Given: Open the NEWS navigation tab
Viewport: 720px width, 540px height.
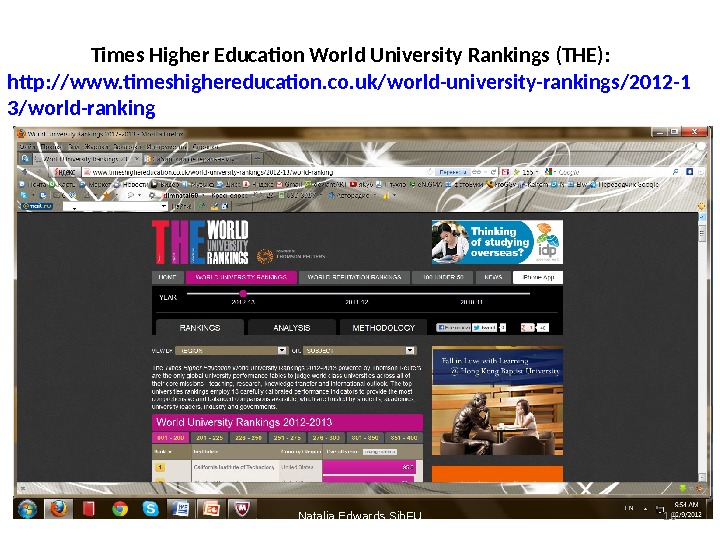Looking at the screenshot, I should click(493, 277).
